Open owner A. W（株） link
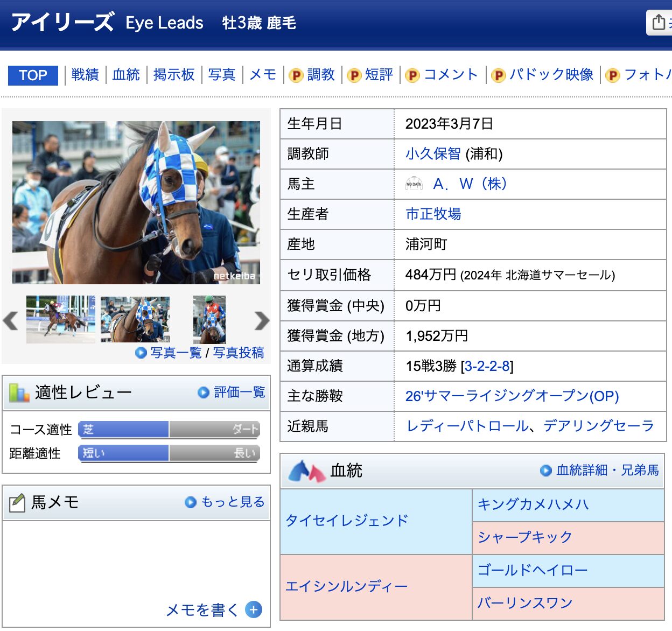The width and height of the screenshot is (672, 631). tap(470, 184)
